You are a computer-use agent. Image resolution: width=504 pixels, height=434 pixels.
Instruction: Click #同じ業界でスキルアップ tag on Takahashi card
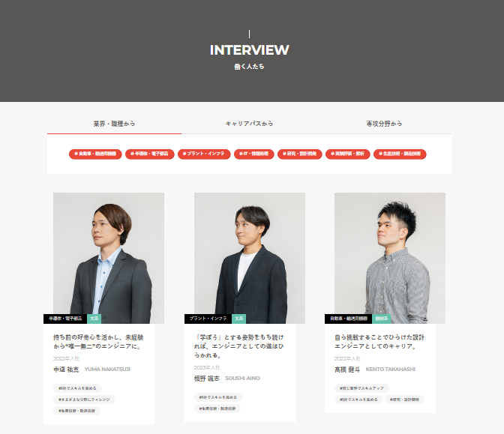tap(361, 388)
